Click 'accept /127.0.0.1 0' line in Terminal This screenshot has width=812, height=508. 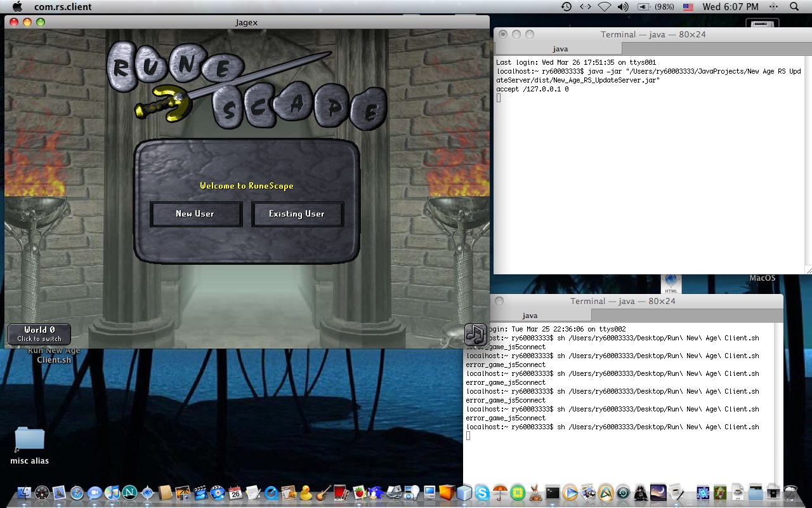(532, 90)
